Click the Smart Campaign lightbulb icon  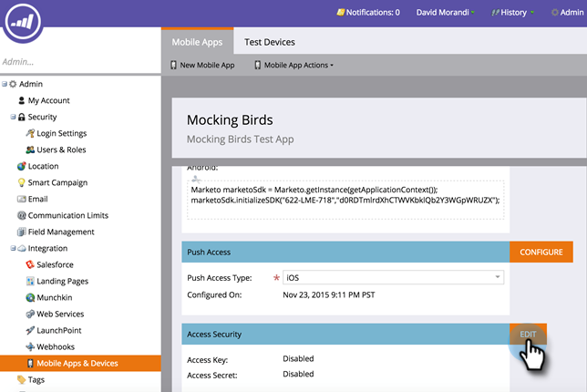click(x=21, y=182)
